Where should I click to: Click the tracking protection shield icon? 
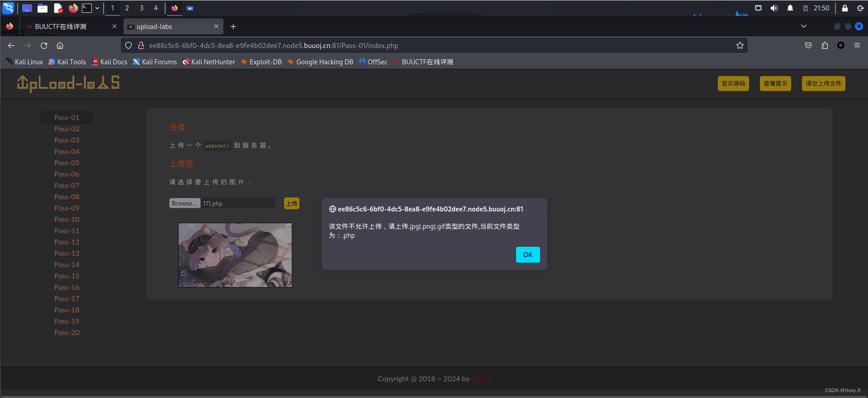pos(128,45)
